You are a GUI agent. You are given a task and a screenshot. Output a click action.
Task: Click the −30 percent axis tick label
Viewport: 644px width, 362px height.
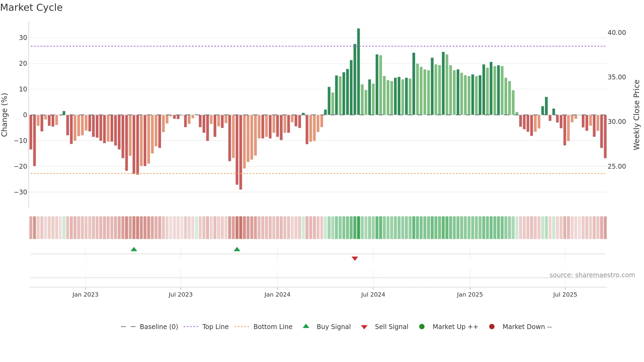(x=21, y=192)
